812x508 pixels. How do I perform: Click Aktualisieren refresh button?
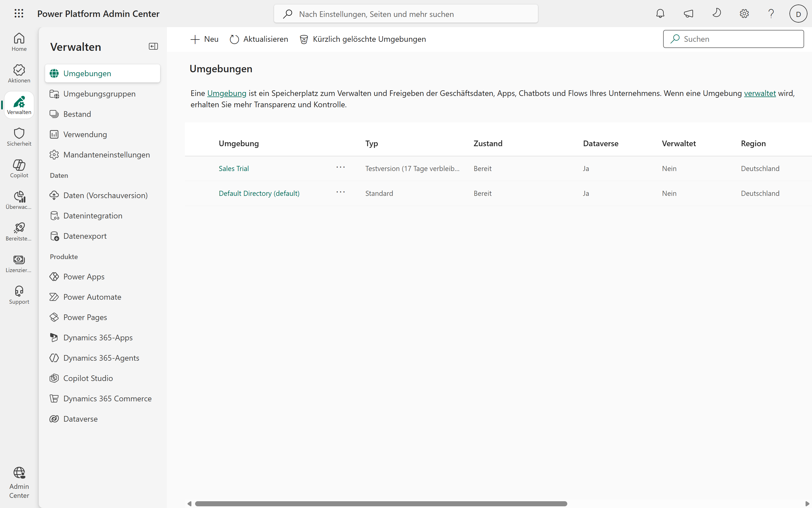259,39
